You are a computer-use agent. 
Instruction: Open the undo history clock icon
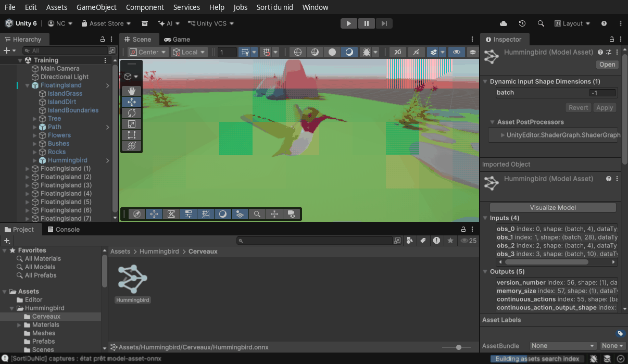point(522,23)
